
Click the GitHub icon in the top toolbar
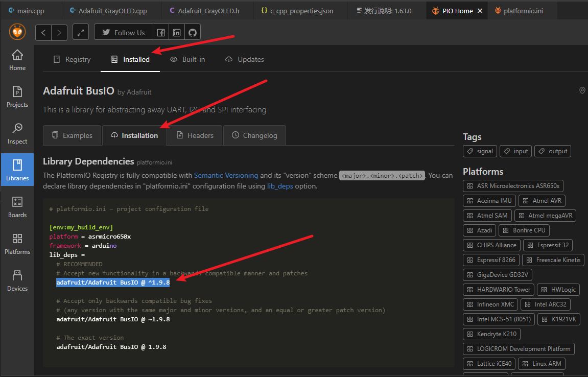point(192,32)
